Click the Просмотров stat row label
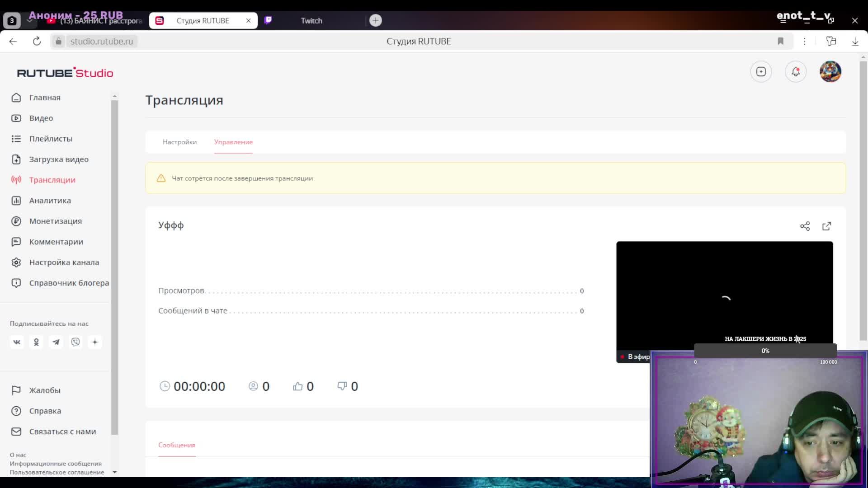Image resolution: width=868 pixels, height=488 pixels. pyautogui.click(x=181, y=291)
